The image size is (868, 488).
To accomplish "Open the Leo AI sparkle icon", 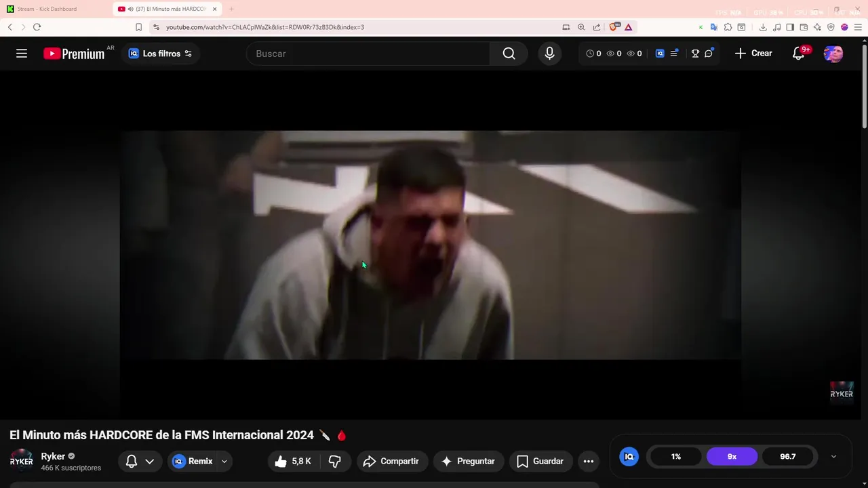I will (817, 27).
